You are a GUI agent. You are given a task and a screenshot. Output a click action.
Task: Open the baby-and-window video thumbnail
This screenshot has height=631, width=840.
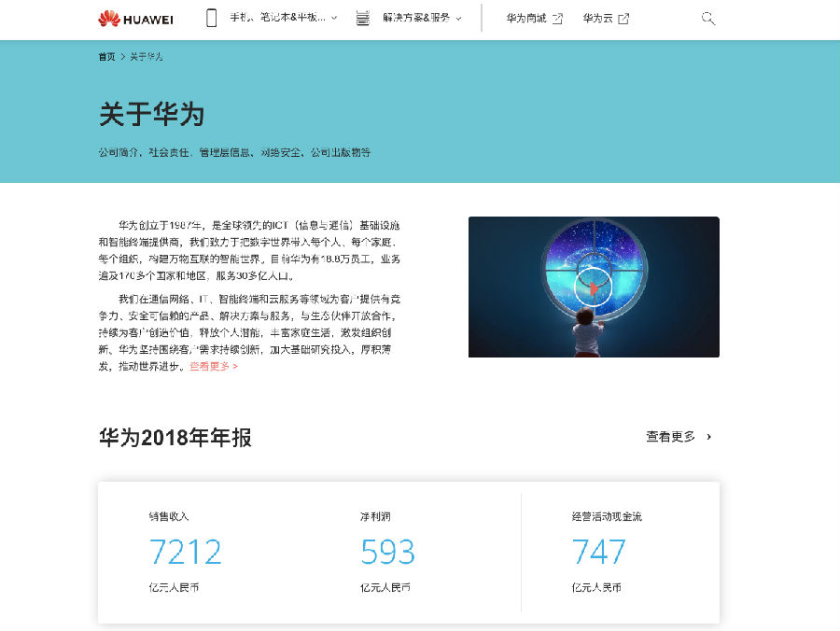pyautogui.click(x=594, y=287)
